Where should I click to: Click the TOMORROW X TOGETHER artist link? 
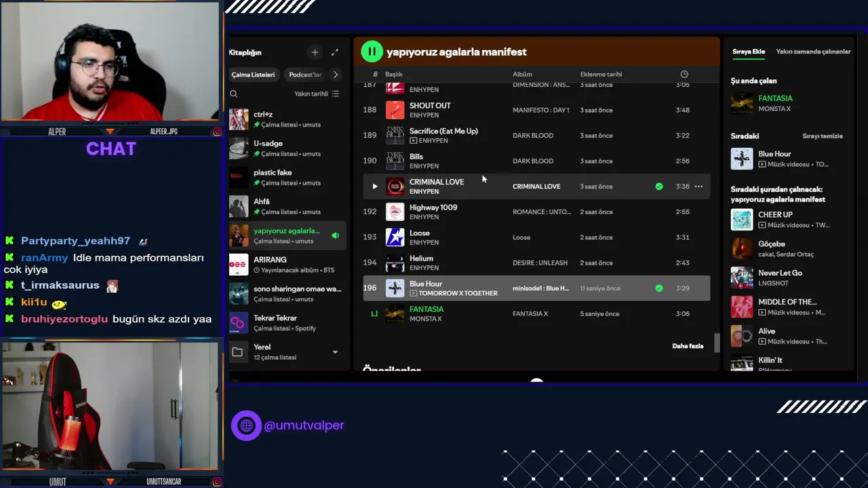point(458,293)
